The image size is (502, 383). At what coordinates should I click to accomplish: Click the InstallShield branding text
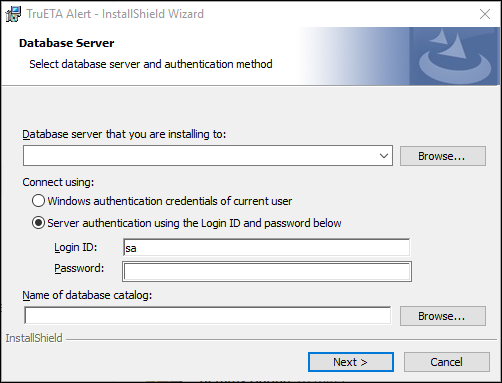[x=34, y=338]
